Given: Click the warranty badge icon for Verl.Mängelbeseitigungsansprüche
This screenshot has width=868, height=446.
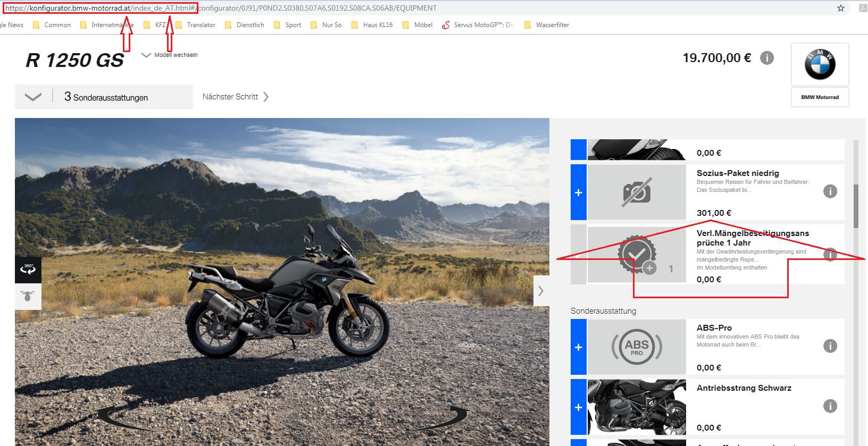Looking at the screenshot, I should [x=637, y=254].
